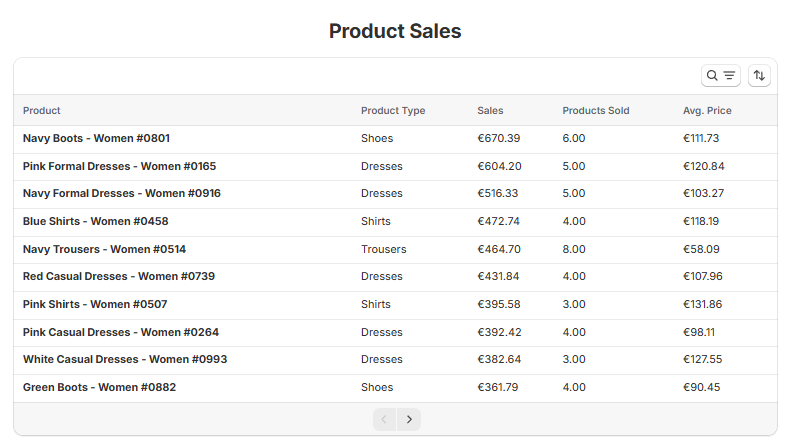Click Pink Shirts - Women #0507
The height and width of the screenshot is (446, 790).
95,304
